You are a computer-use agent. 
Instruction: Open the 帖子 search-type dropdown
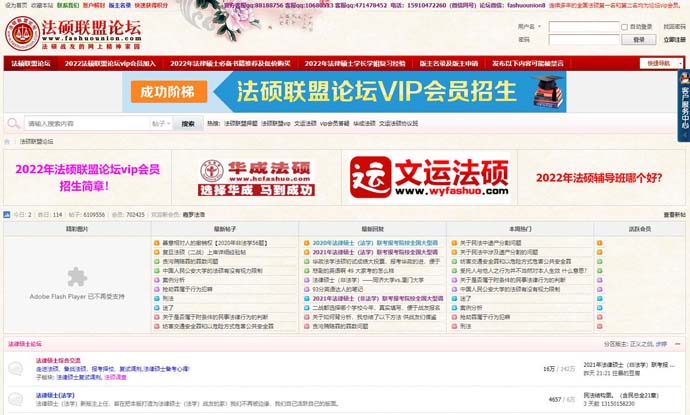161,124
